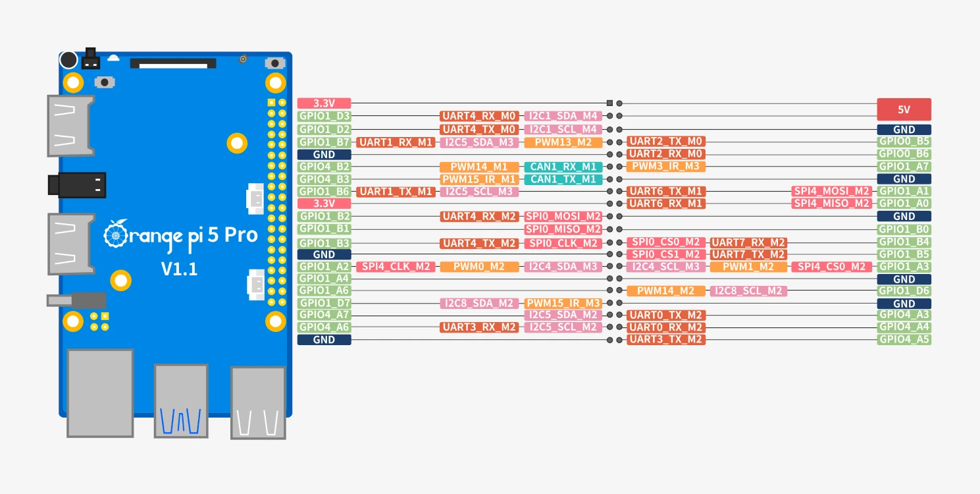Click the SPI4_CLK_M2 label

tap(396, 267)
